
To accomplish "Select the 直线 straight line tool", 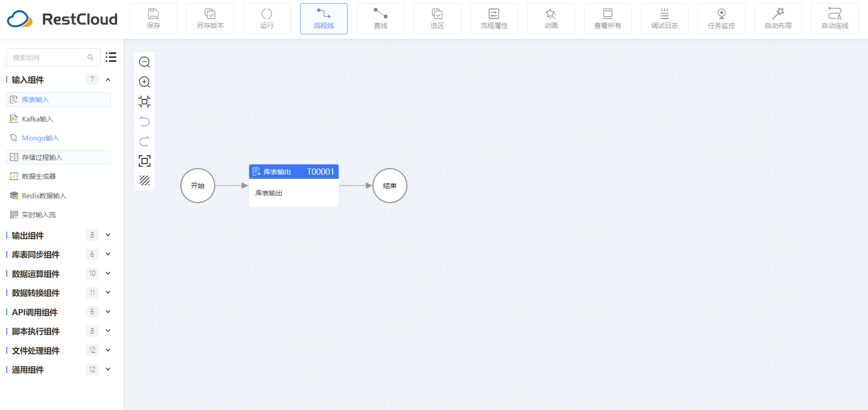I will (381, 19).
